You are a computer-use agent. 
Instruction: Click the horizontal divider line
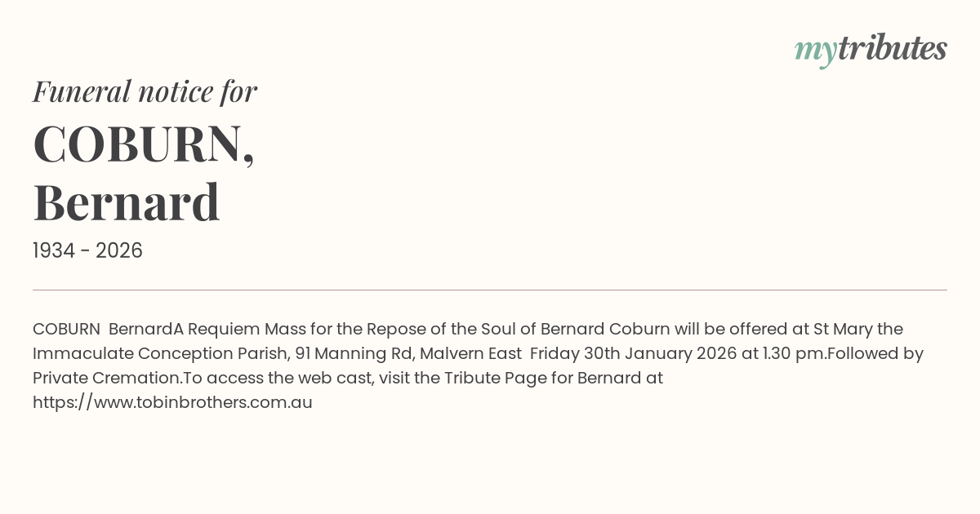click(490, 290)
